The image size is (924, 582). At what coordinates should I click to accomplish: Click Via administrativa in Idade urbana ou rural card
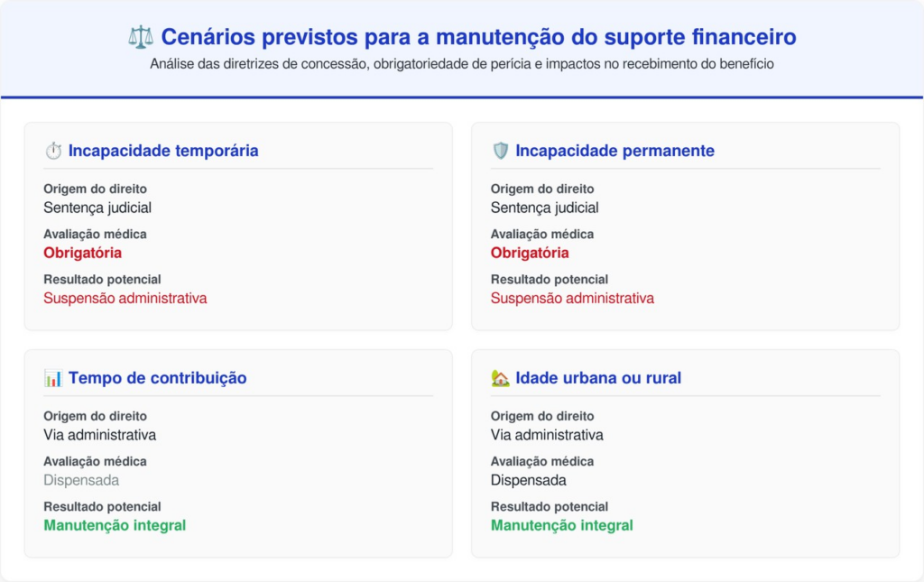[x=547, y=435]
